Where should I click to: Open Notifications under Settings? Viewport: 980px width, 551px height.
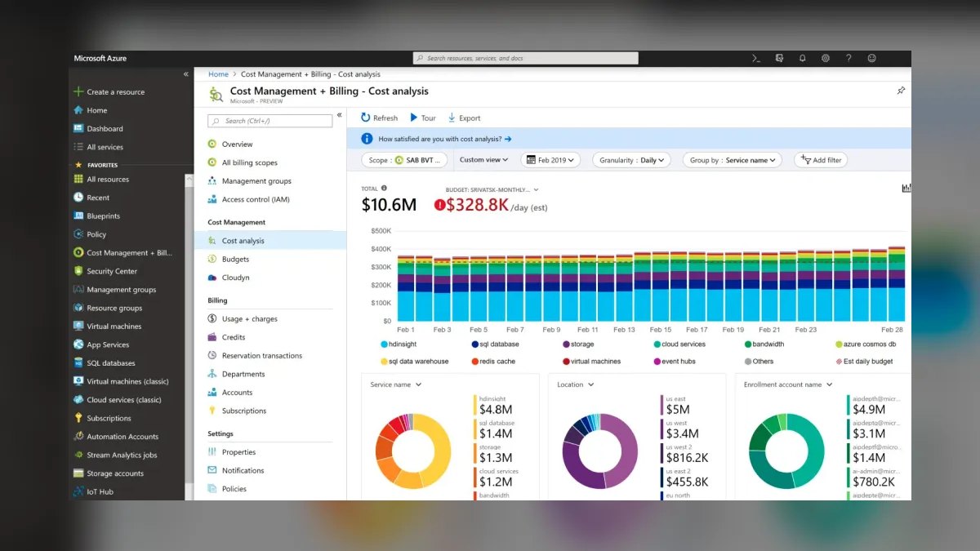click(243, 471)
